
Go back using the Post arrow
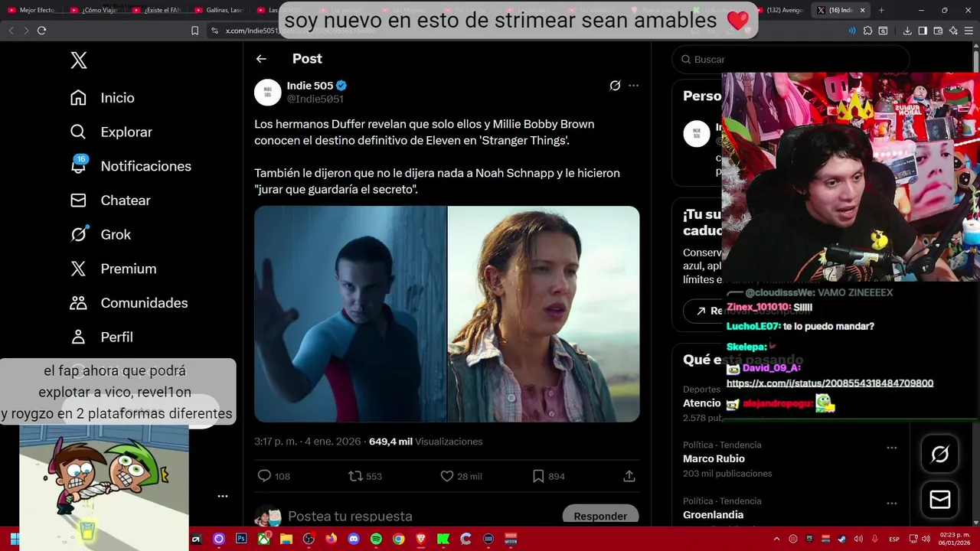click(261, 59)
